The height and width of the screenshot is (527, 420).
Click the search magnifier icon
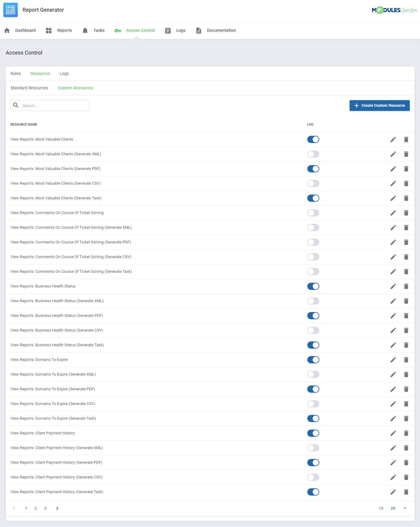pos(16,106)
